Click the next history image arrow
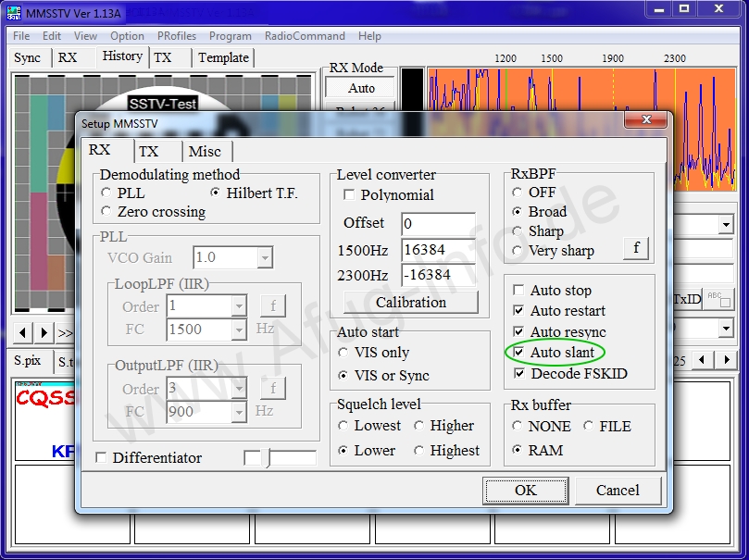The height and width of the screenshot is (560, 749). (x=44, y=331)
